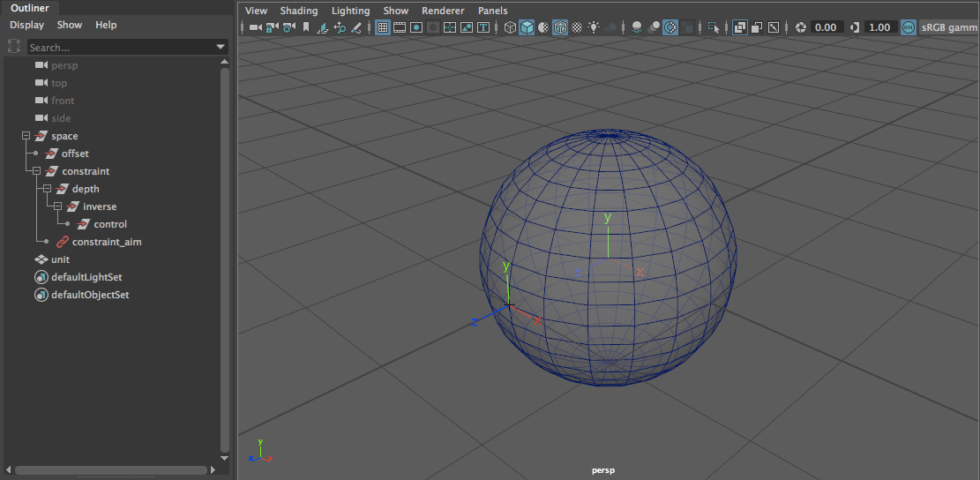Viewport: 980px width, 480px height.
Task: Select the persp camera in Outliner
Action: (x=64, y=65)
